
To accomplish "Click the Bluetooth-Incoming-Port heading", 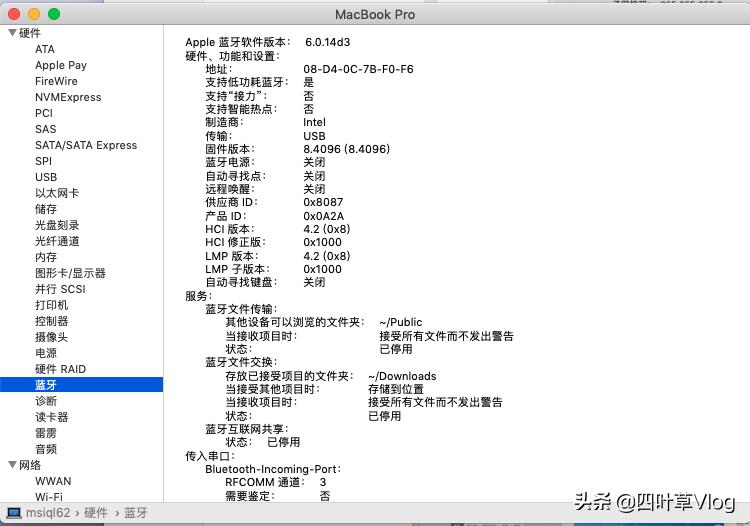I will [273, 469].
